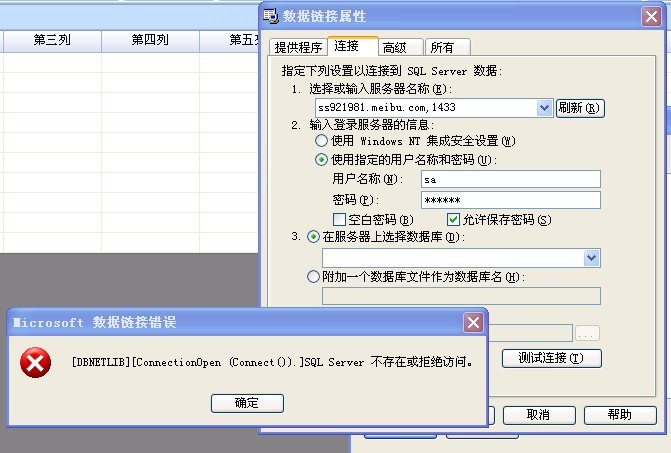Open the 高级 tab
The image size is (671, 453).
[x=401, y=47]
